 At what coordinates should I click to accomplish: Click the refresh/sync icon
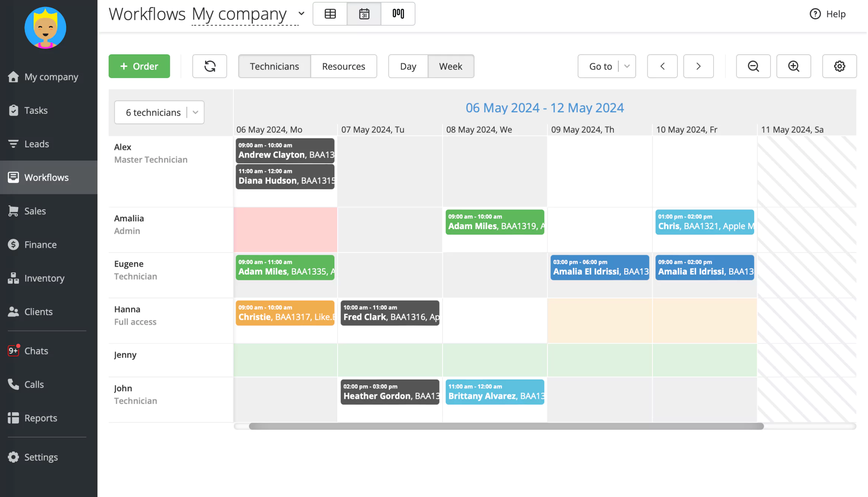point(209,65)
